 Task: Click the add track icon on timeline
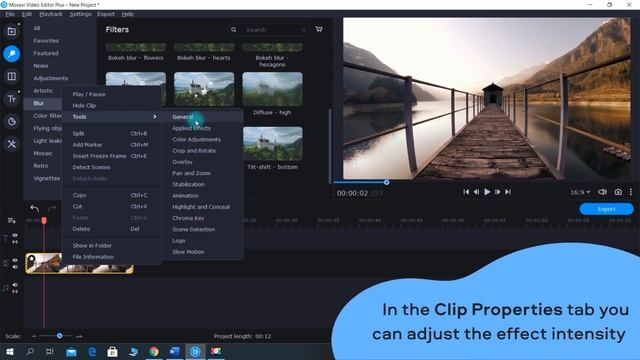11,221
